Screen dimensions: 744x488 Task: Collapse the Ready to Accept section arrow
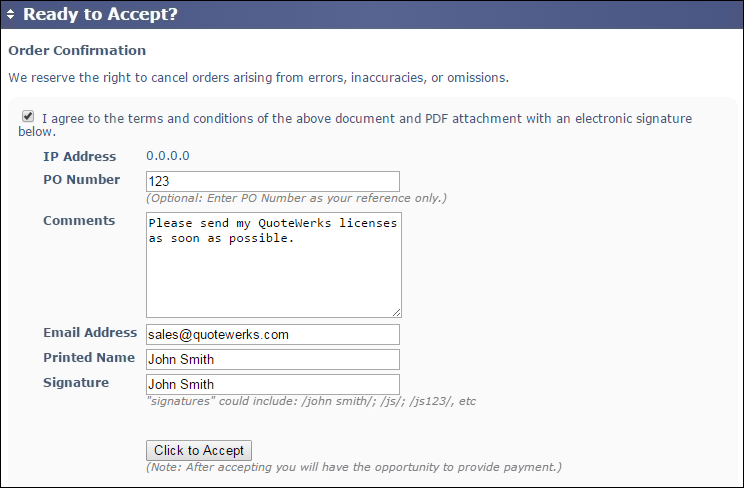click(11, 15)
